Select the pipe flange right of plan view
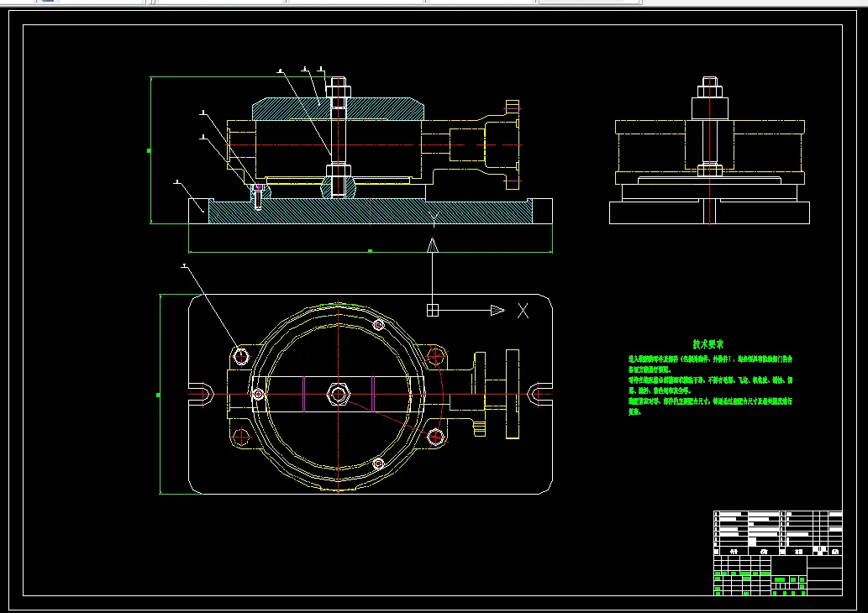This screenshot has width=868, height=613. 513,394
